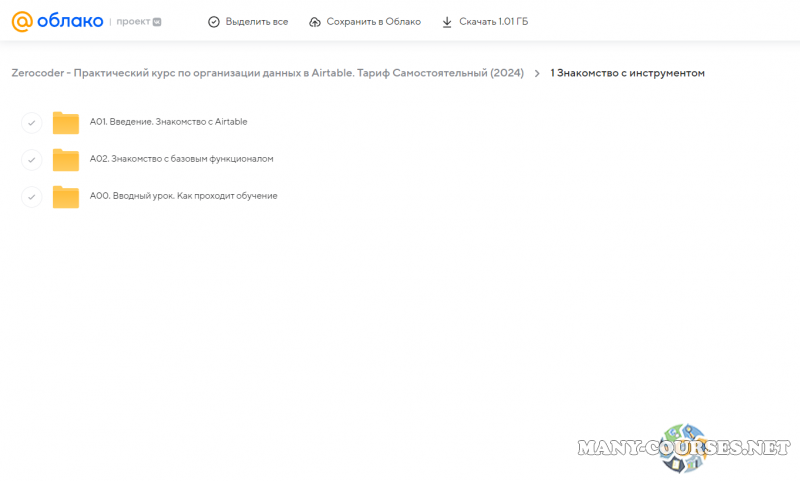Click current breadcrumb 1 Знакомство с инструментом
Image resolution: width=800 pixels, height=481 pixels.
(x=627, y=73)
